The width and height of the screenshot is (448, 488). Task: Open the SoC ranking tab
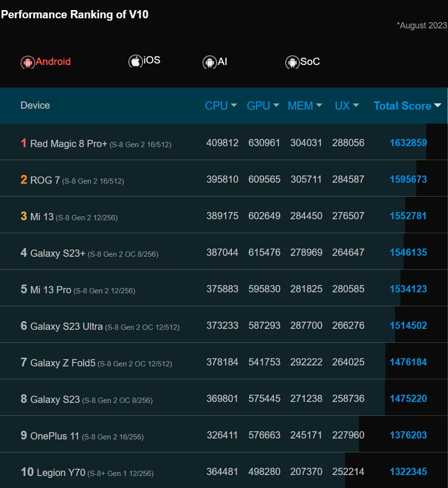310,62
